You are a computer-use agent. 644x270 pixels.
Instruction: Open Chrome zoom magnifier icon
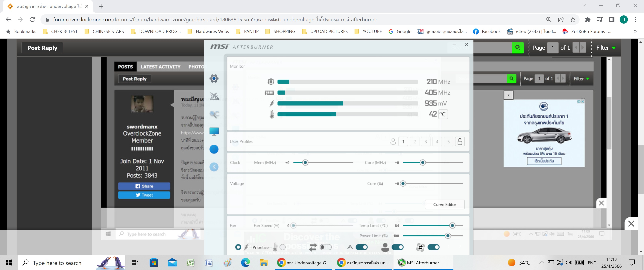pyautogui.click(x=549, y=19)
